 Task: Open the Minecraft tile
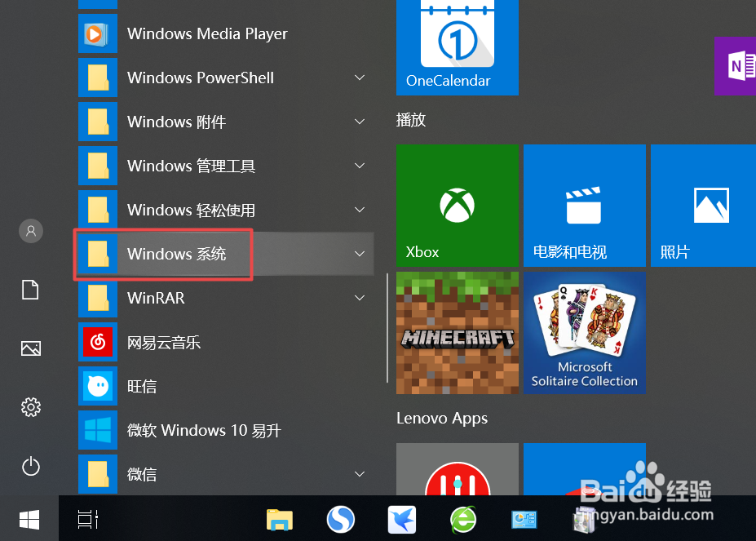(x=457, y=333)
